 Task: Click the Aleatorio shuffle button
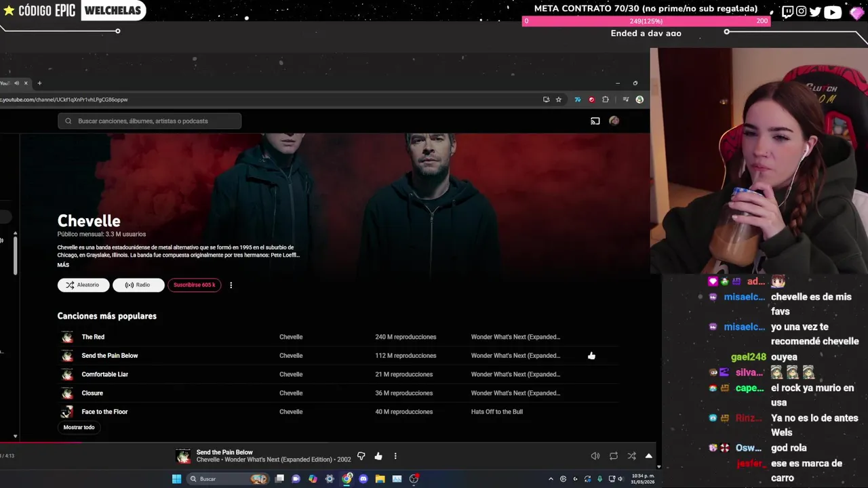pyautogui.click(x=83, y=285)
